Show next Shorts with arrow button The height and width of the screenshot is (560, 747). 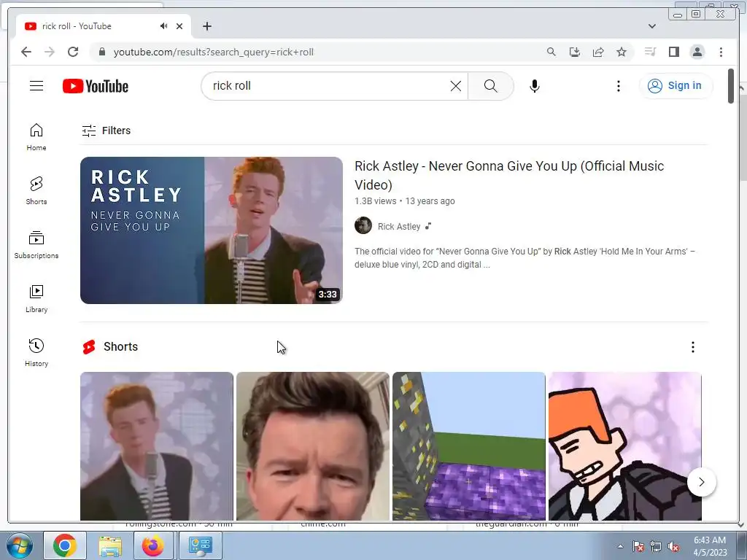[x=701, y=483]
